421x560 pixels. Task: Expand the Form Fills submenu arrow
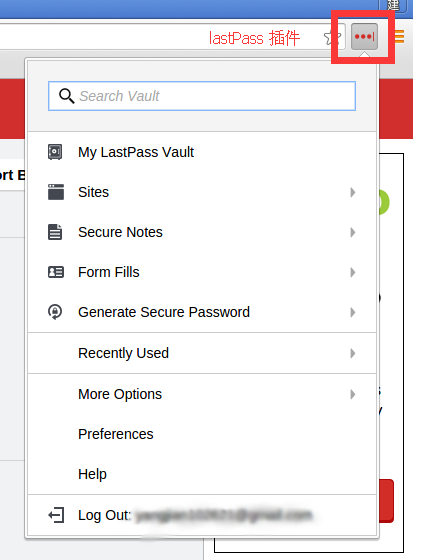pyautogui.click(x=353, y=272)
